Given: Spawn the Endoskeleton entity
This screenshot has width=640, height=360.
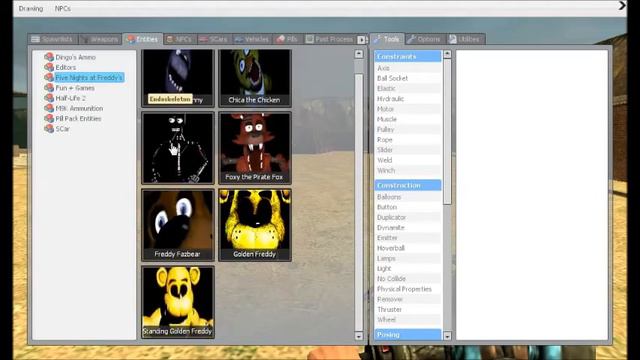Looking at the screenshot, I should pyautogui.click(x=178, y=148).
